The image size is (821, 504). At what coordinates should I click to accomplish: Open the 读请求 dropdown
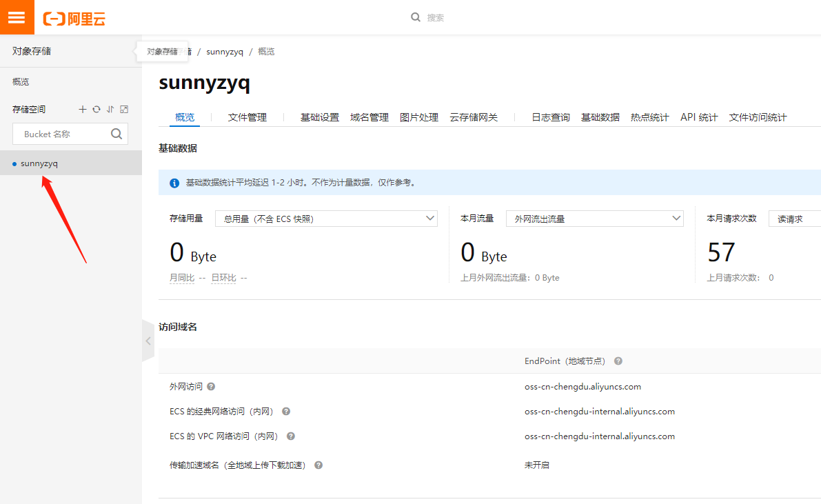[795, 219]
